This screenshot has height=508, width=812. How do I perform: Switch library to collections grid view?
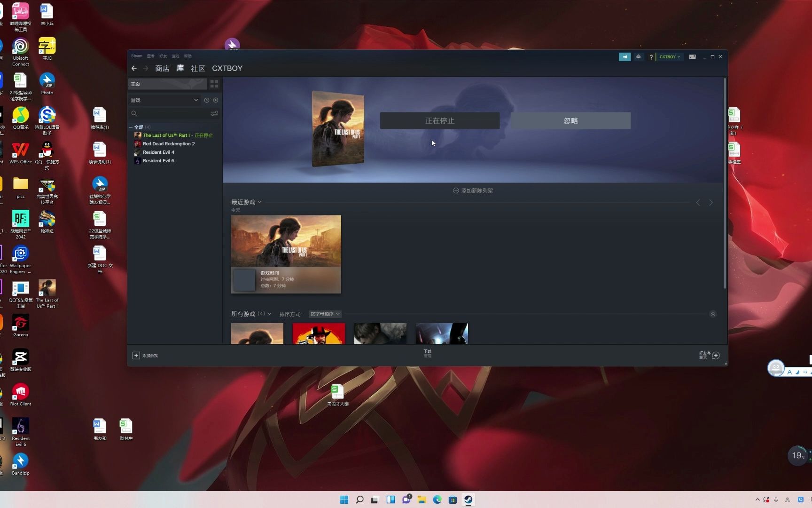pos(214,84)
